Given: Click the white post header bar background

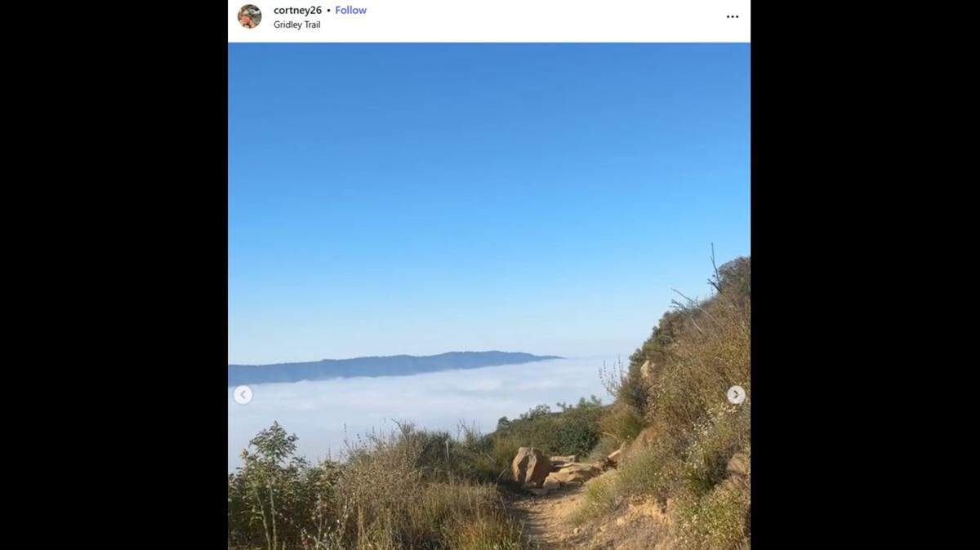Looking at the screenshot, I should [531, 21].
